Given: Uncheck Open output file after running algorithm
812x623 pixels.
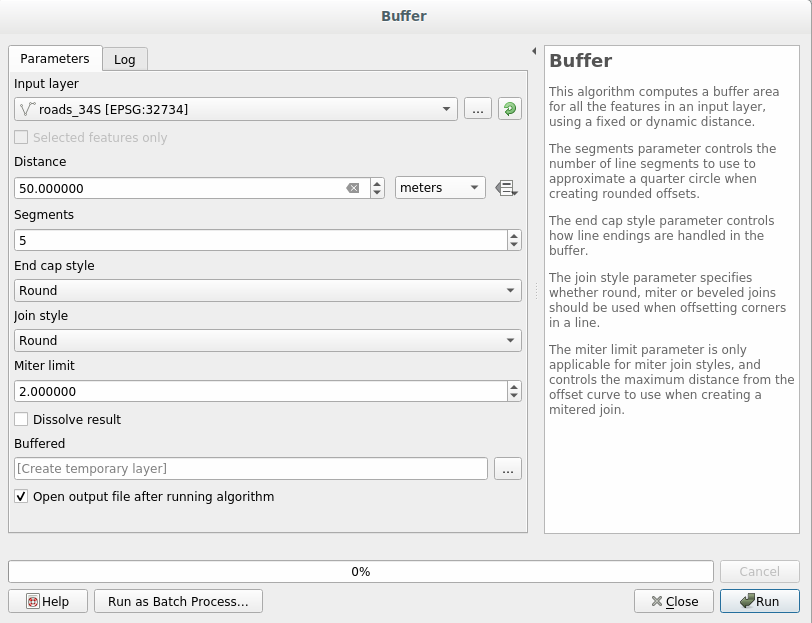Looking at the screenshot, I should [x=22, y=496].
